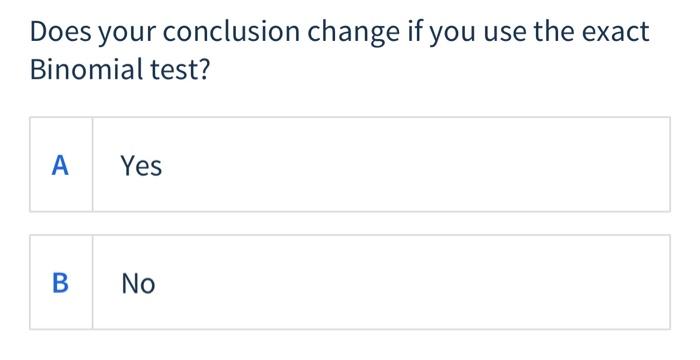Viewport: 700px width, 360px height.
Task: Click the blue letter A badge
Action: click(x=60, y=166)
